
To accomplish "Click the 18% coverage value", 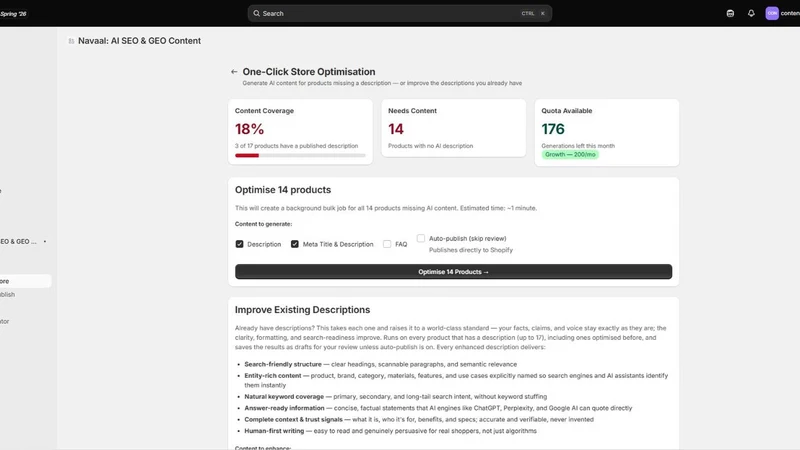I will click(249, 129).
